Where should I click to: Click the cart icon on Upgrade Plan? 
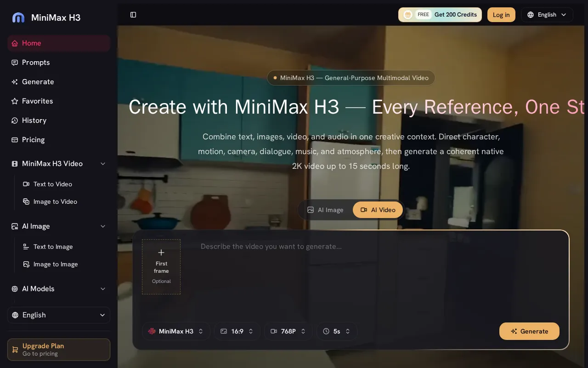point(15,350)
